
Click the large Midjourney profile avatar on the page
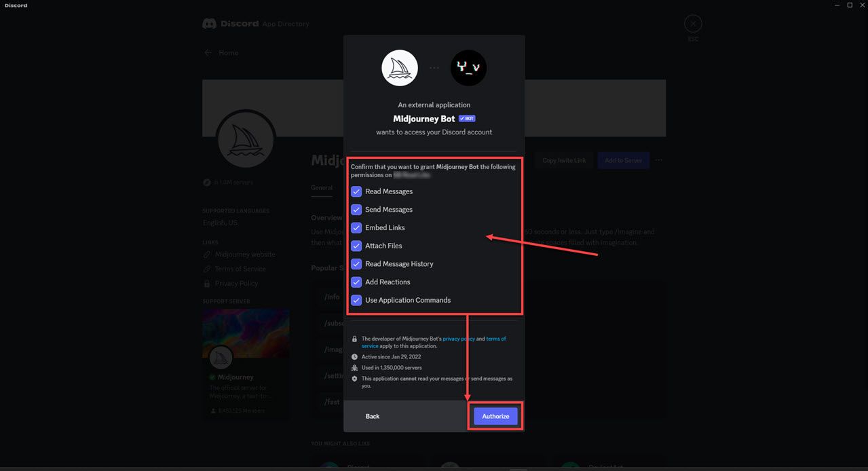pyautogui.click(x=245, y=138)
